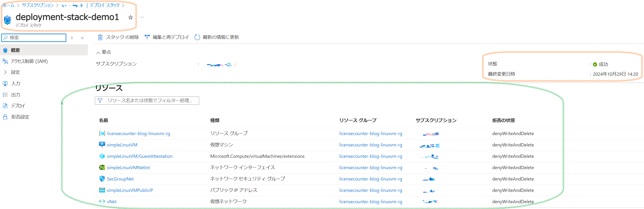Click the 2024年10月29日 14:20 timestamp
Screen dimensions: 644x209
pyautogui.click(x=615, y=74)
